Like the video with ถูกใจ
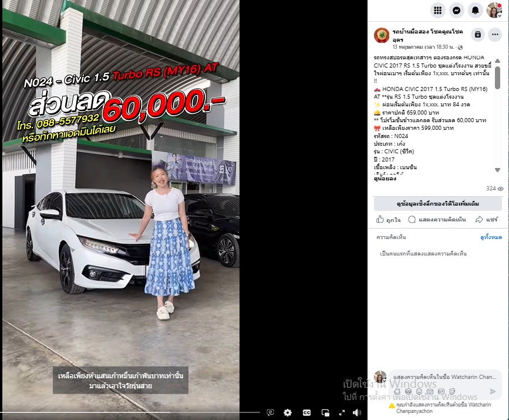Image resolution: width=509 pixels, height=420 pixels. pos(388,220)
